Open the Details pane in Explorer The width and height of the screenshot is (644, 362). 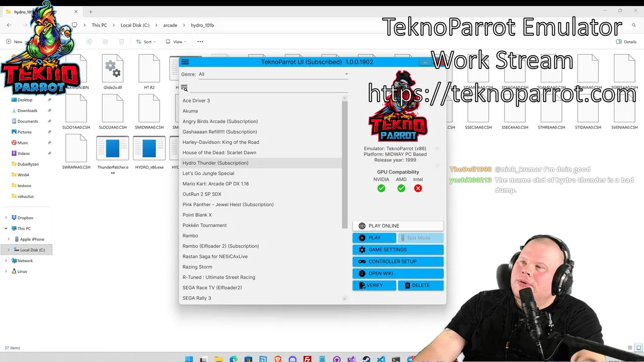pyautogui.click(x=626, y=42)
